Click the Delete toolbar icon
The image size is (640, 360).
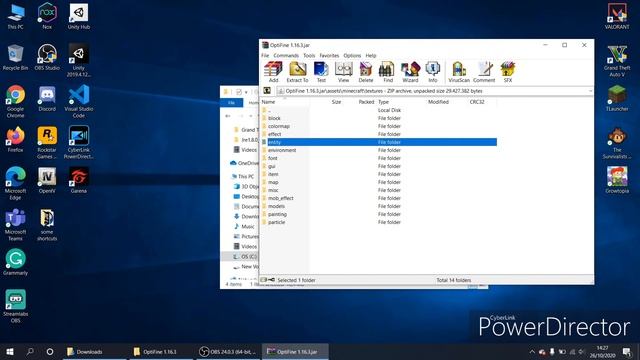pyautogui.click(x=366, y=72)
